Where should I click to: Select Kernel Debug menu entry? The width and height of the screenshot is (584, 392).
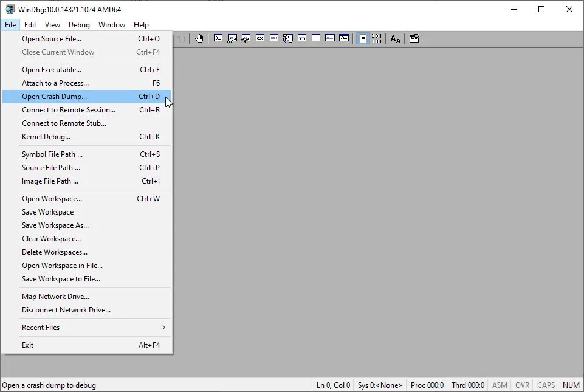pos(86,137)
